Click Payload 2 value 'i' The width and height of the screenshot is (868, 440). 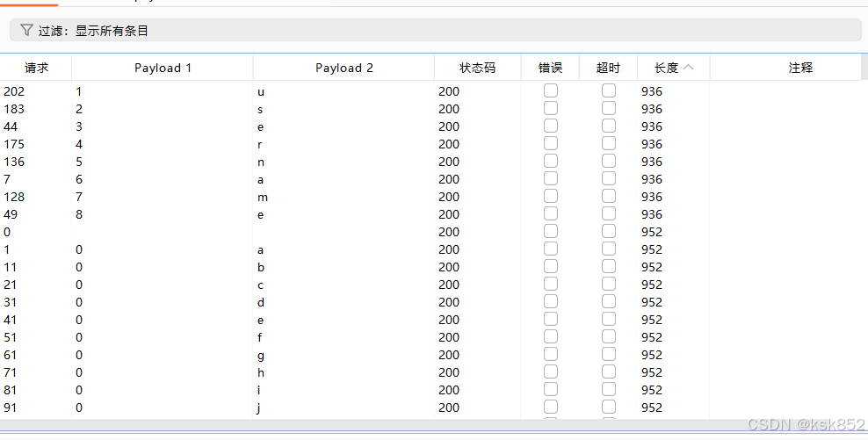[258, 390]
